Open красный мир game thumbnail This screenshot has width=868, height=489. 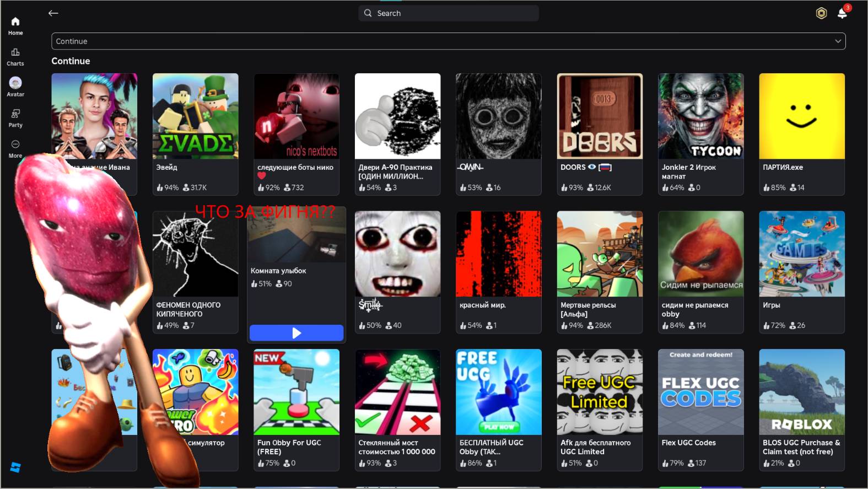pyautogui.click(x=499, y=254)
